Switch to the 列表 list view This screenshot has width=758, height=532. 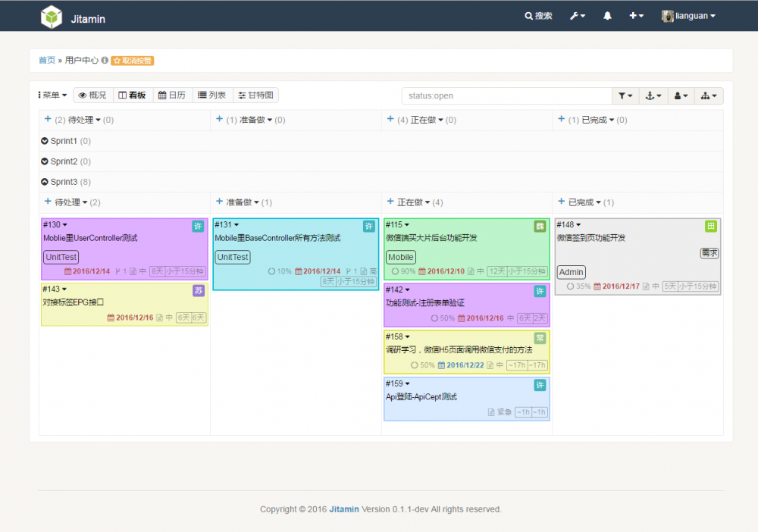pos(212,95)
